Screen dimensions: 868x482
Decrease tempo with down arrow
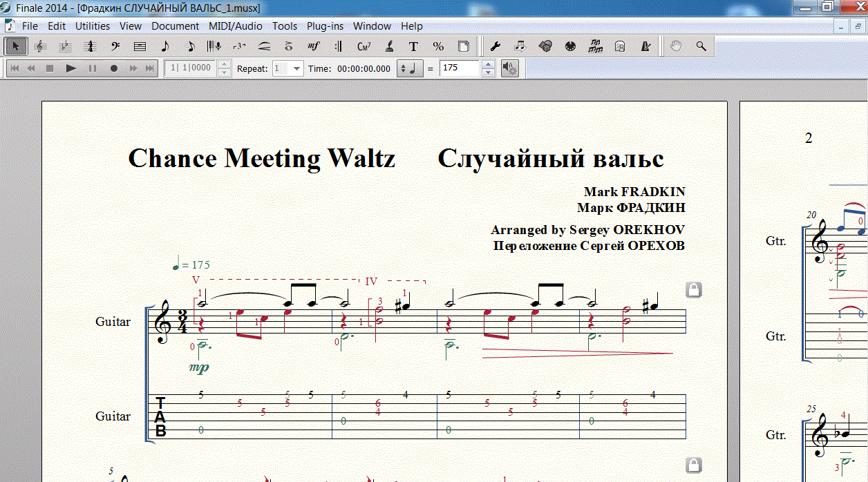pos(488,73)
